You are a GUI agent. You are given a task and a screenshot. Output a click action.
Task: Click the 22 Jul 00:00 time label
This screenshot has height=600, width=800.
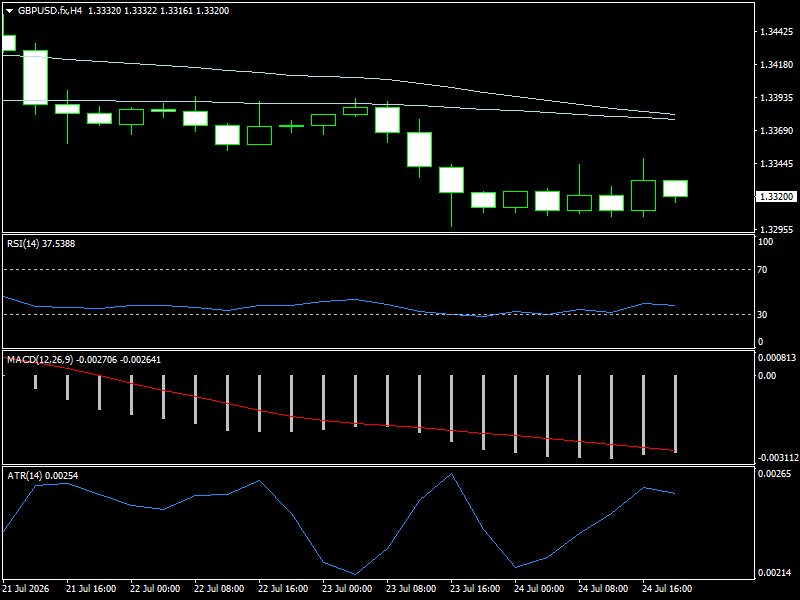[155, 588]
